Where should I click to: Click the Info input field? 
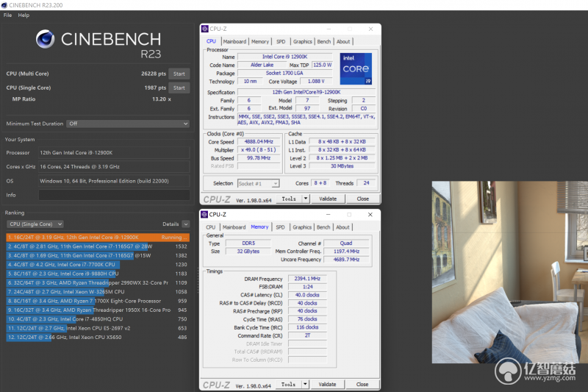(114, 195)
